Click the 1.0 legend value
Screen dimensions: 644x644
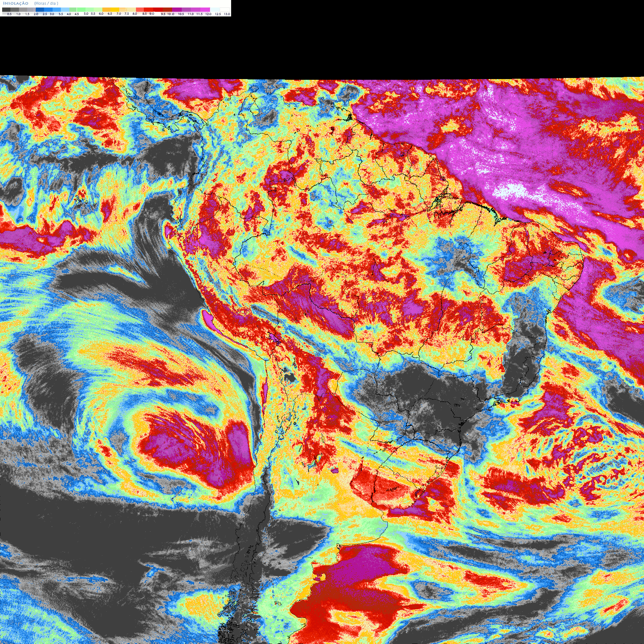(x=18, y=14)
